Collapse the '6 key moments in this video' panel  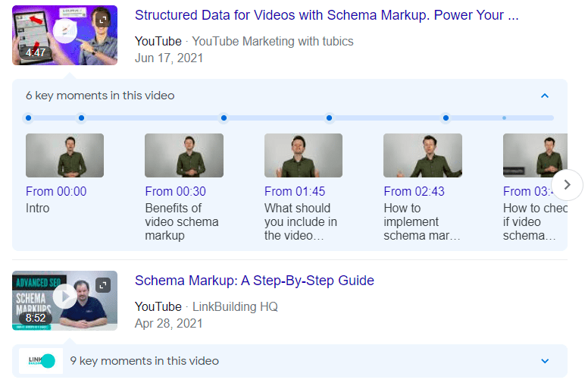pyautogui.click(x=545, y=96)
